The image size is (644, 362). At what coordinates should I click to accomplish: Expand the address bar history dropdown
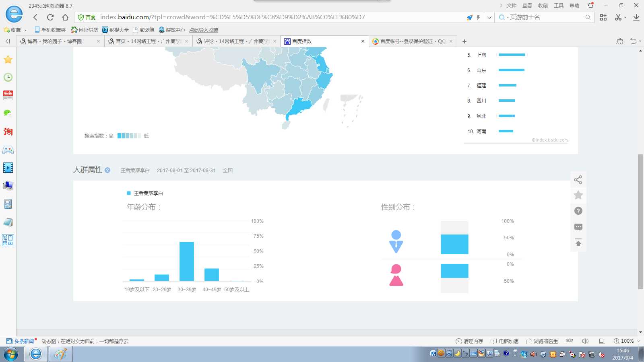[489, 17]
